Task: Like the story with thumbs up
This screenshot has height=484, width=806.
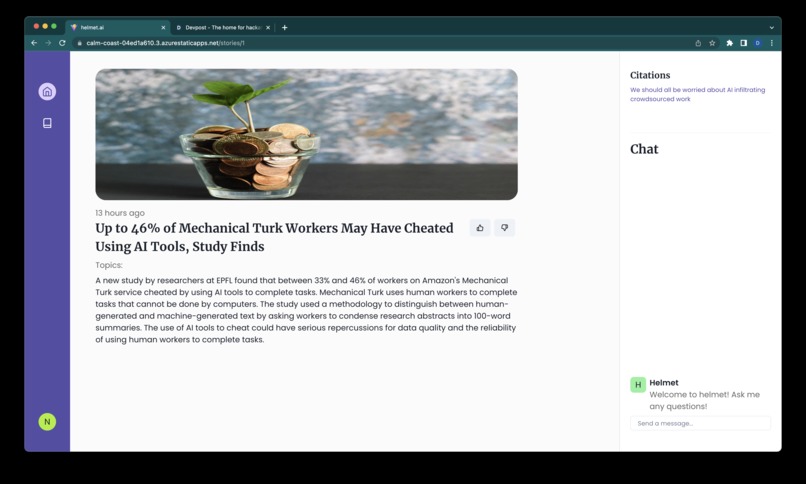Action: pyautogui.click(x=480, y=228)
